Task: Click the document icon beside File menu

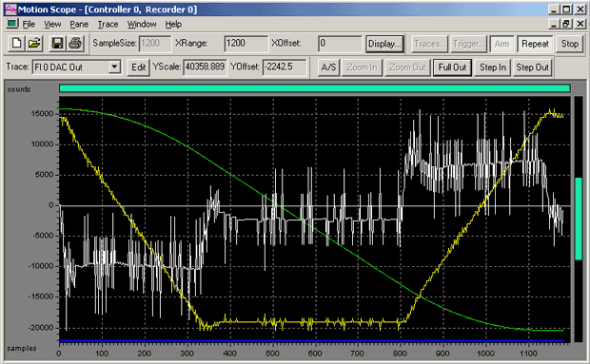Action: tap(12, 24)
